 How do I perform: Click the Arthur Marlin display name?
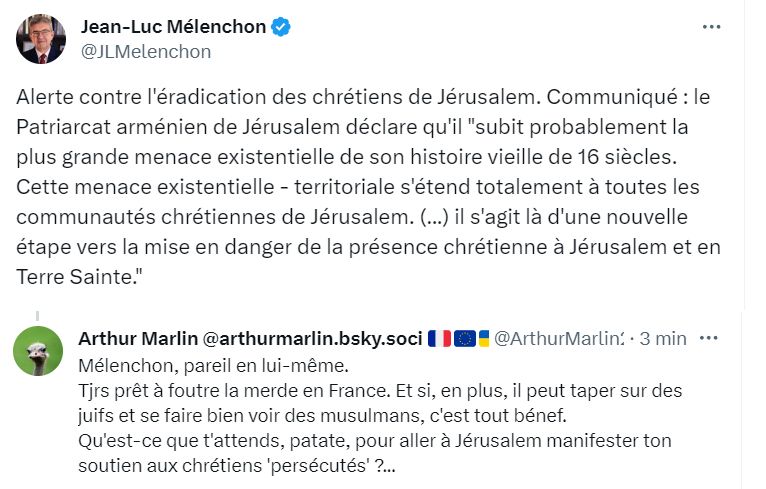click(x=140, y=338)
